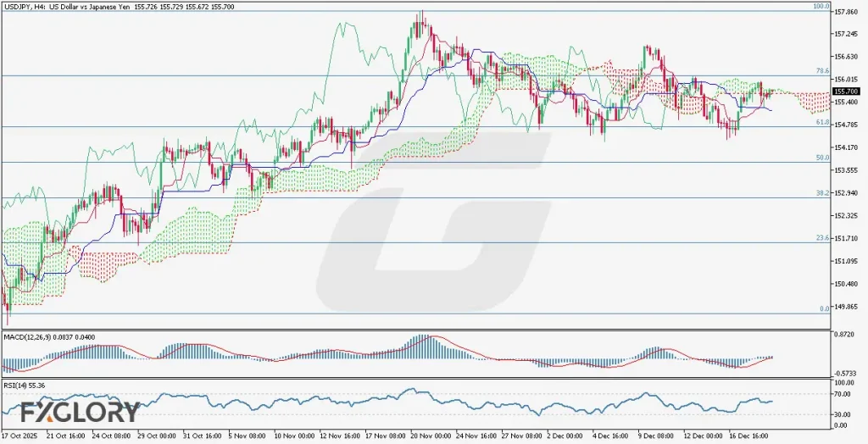Select the 23.6 Fibonacci level label
868x444 pixels.
point(822,238)
